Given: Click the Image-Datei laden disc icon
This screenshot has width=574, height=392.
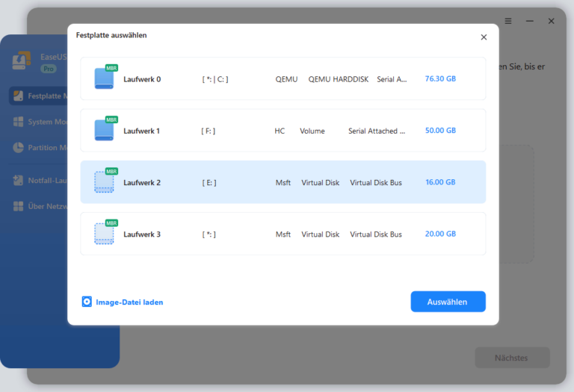Looking at the screenshot, I should (x=87, y=302).
